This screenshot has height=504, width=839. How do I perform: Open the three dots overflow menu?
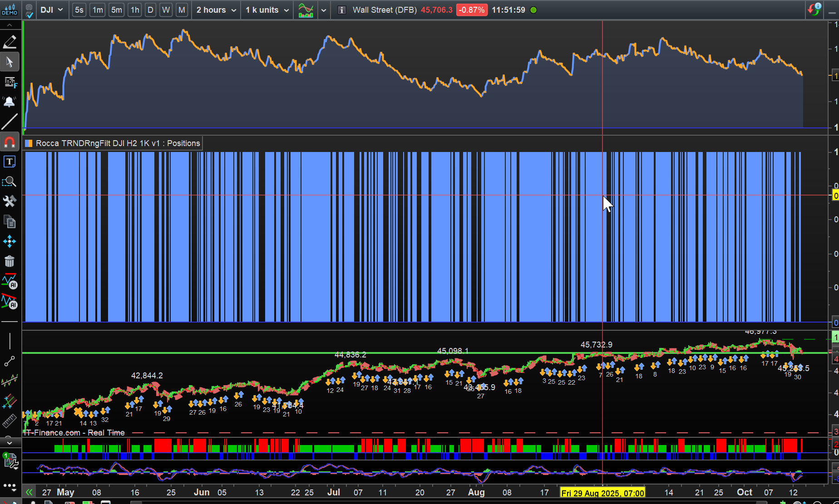[10, 486]
